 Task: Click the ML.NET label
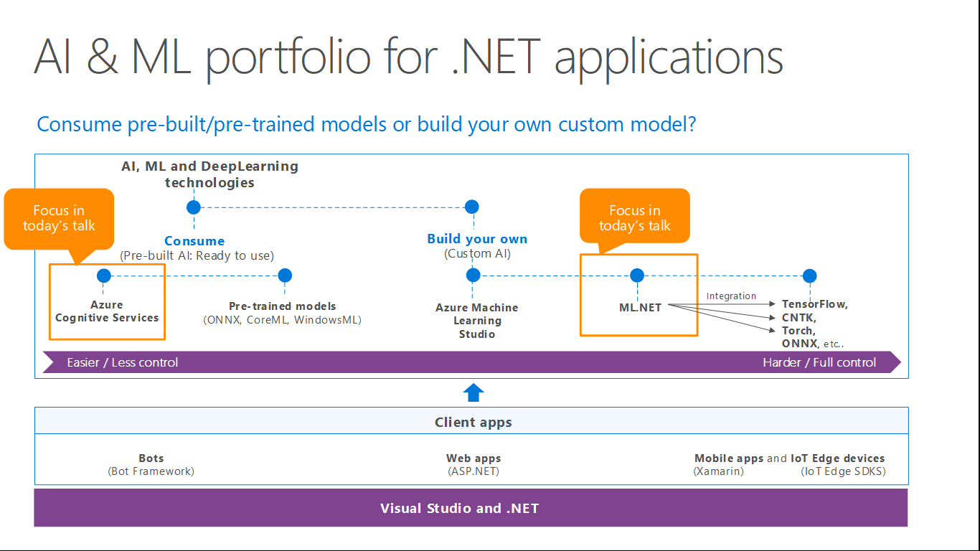(x=641, y=307)
